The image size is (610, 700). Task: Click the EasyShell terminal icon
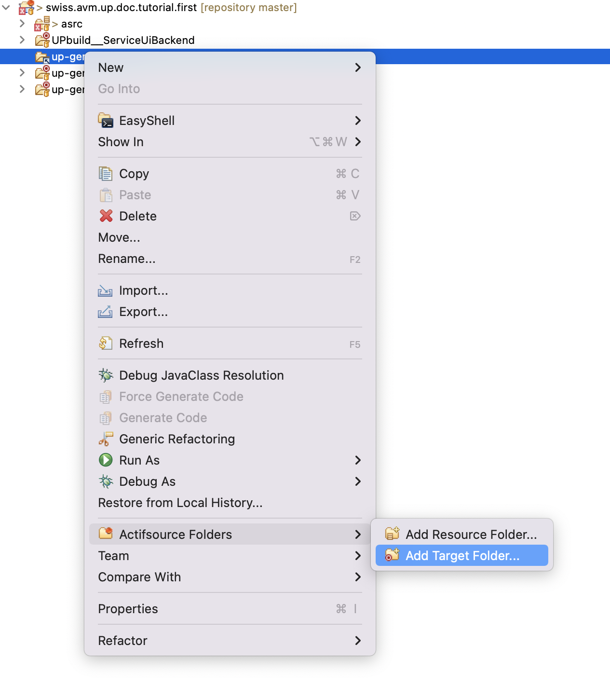tap(106, 121)
